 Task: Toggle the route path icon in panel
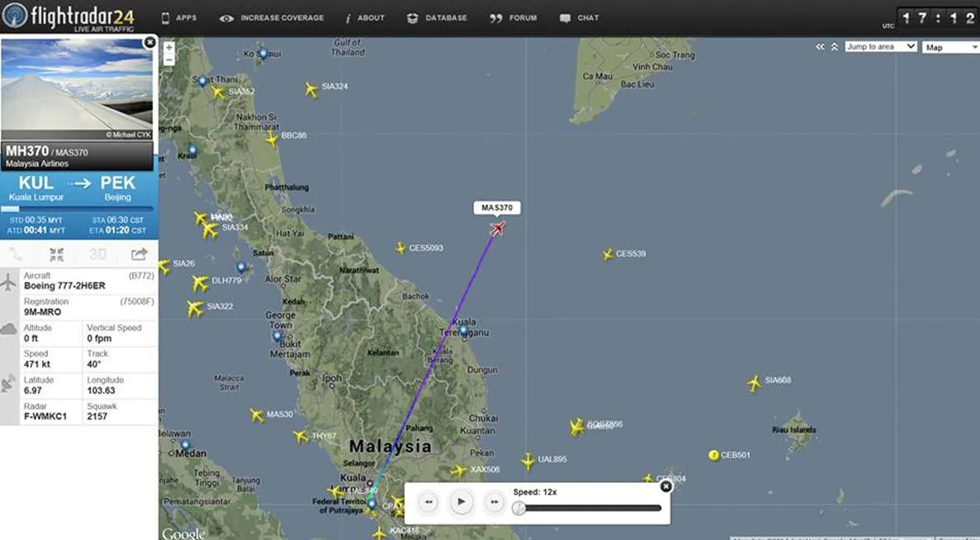click(16, 254)
